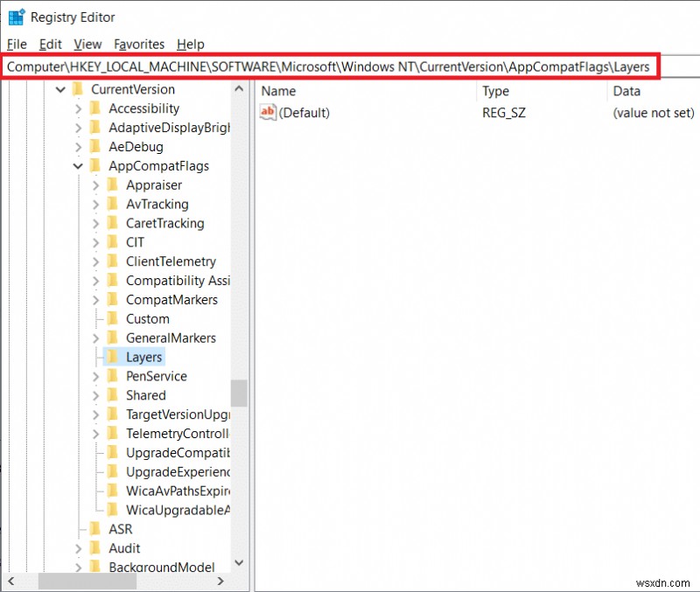Collapse the AppCompatFlags node

click(x=78, y=166)
